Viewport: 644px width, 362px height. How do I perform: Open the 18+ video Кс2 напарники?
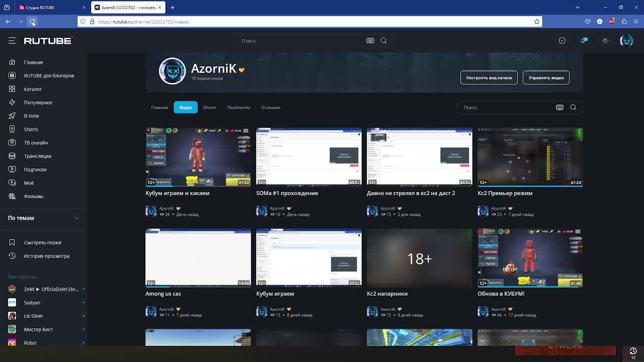click(420, 257)
